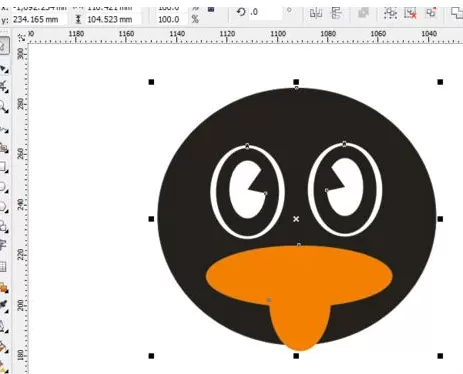Click the 1040 mark on horizontal ruler
This screenshot has height=374, width=463.
[429, 34]
